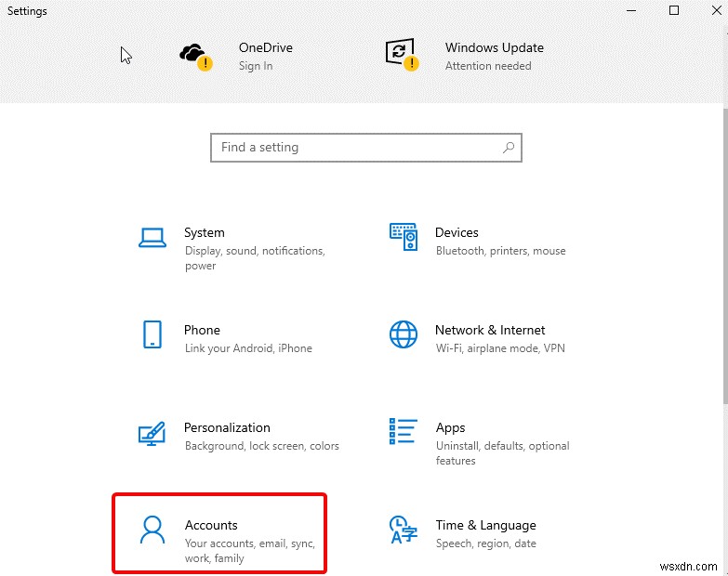The image size is (728, 576).
Task: Open the System settings label
Action: [x=204, y=232]
